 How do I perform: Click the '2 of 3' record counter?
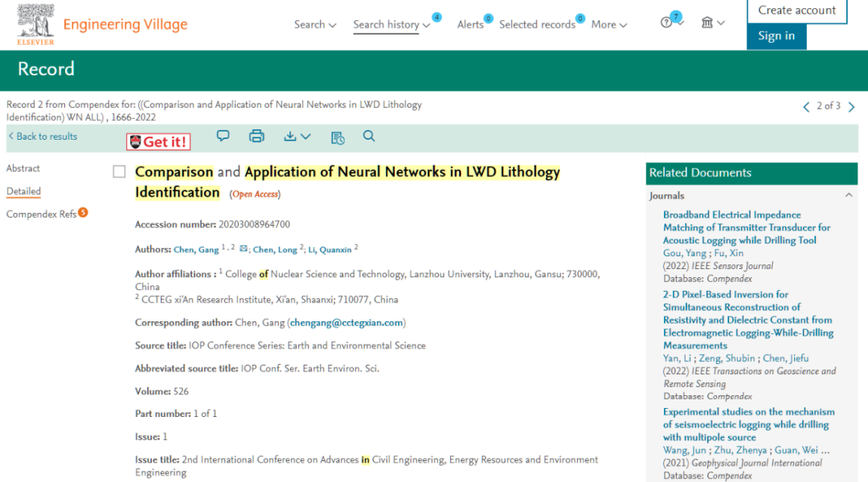point(829,106)
